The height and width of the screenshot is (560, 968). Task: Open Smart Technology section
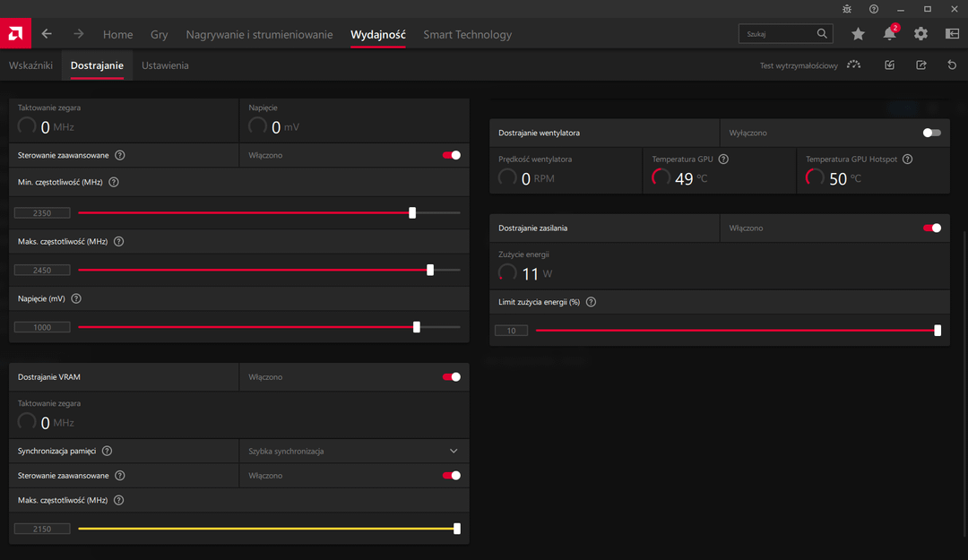[x=467, y=35]
